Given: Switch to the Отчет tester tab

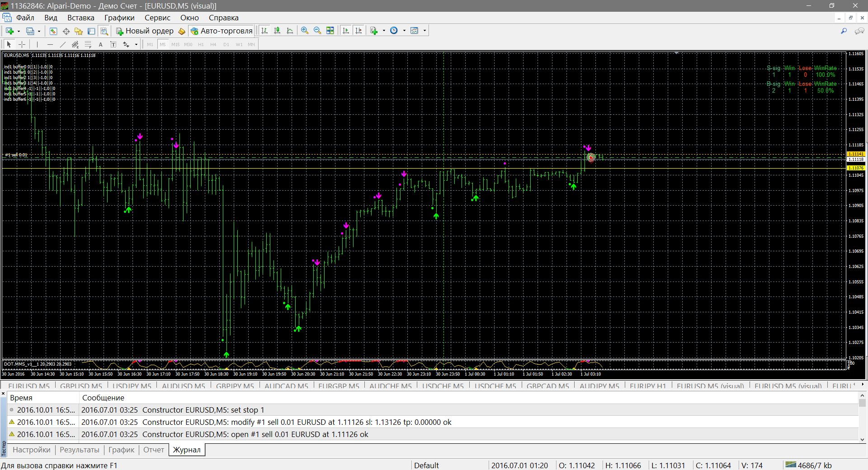Looking at the screenshot, I should (154, 450).
